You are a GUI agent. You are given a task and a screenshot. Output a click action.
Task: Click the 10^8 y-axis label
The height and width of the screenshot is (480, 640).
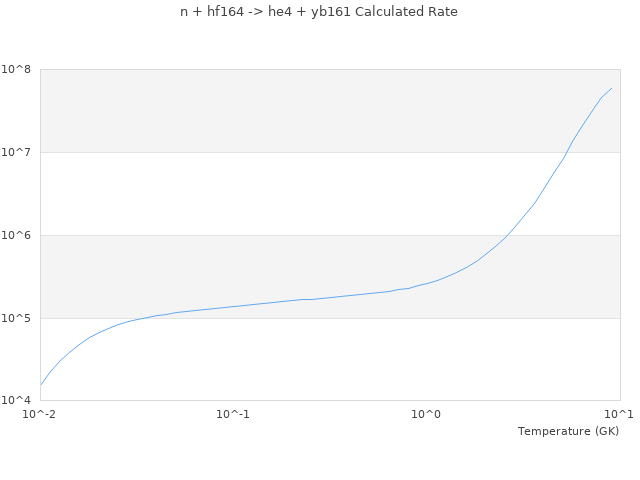[17, 70]
